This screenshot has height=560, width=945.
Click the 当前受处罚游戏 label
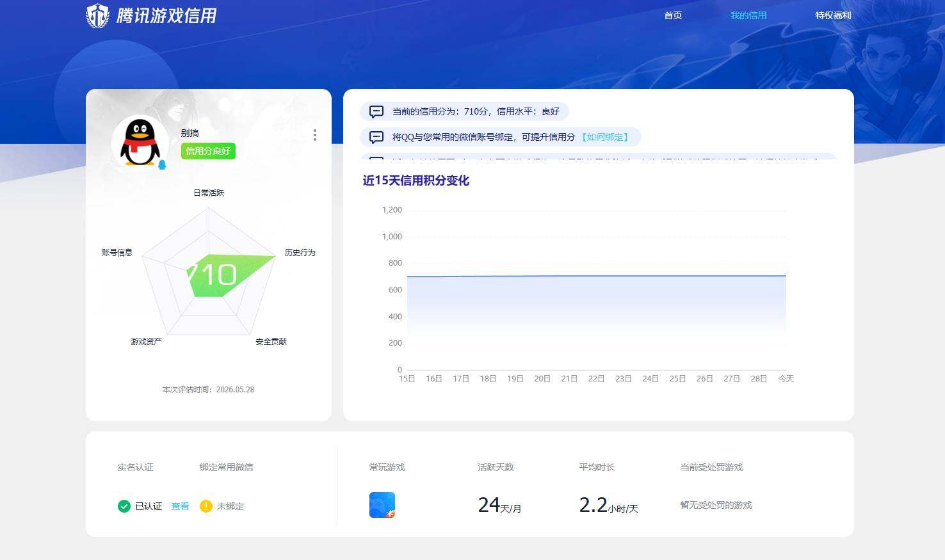711,467
